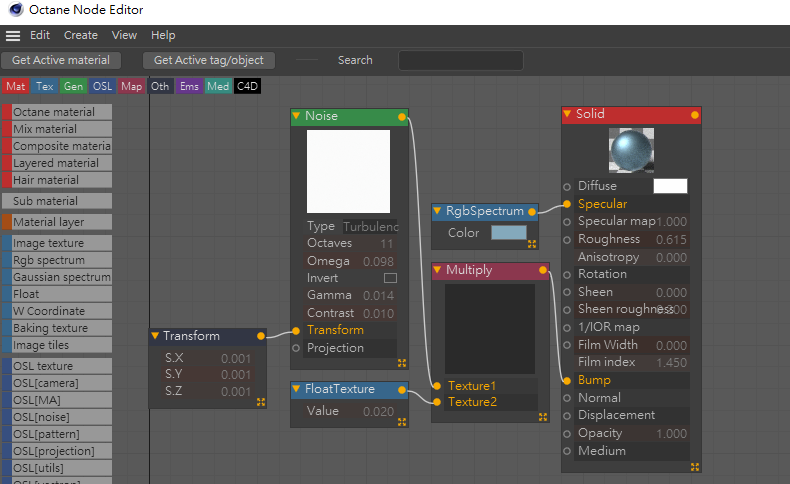Collapse the Solid material node triangle
790x484 pixels.
coord(567,114)
